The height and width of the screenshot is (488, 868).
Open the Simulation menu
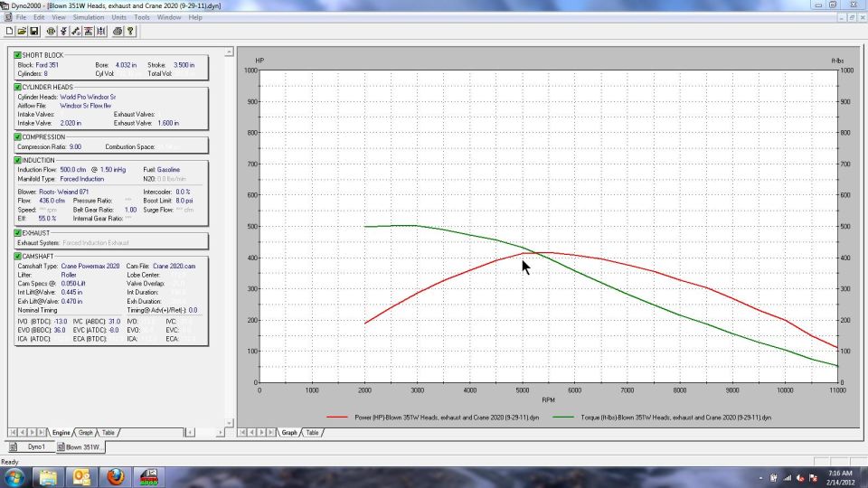(x=89, y=17)
